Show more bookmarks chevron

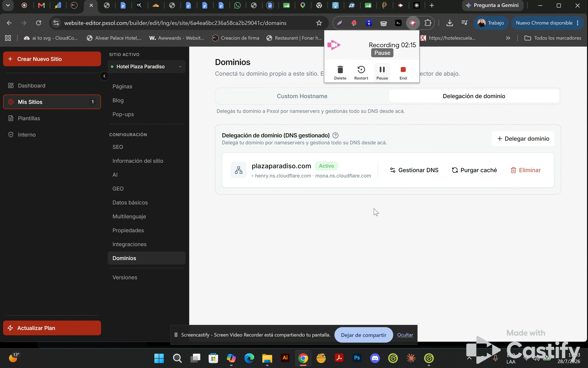tap(508, 38)
